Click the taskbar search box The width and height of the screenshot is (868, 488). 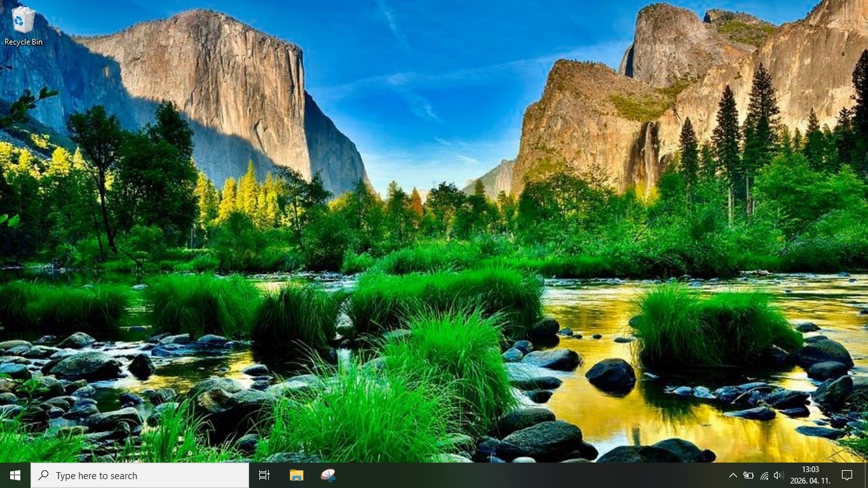tap(140, 475)
